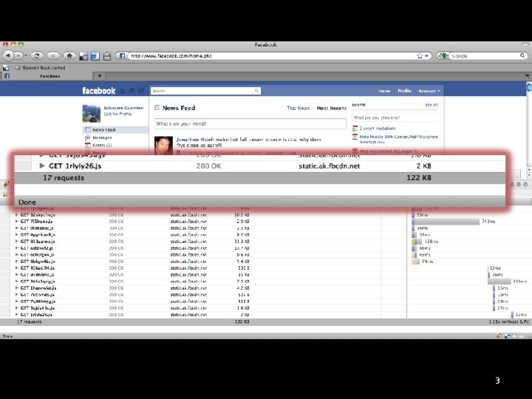Select Events (2) in the left sidebar
Image resolution: width=532 pixels, height=399 pixels.
click(102, 145)
